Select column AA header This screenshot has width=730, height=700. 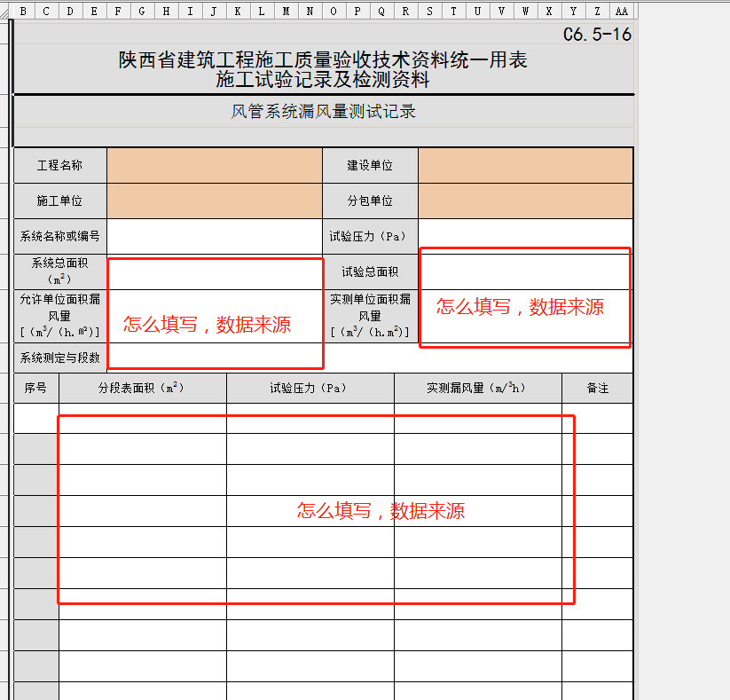pos(622,12)
